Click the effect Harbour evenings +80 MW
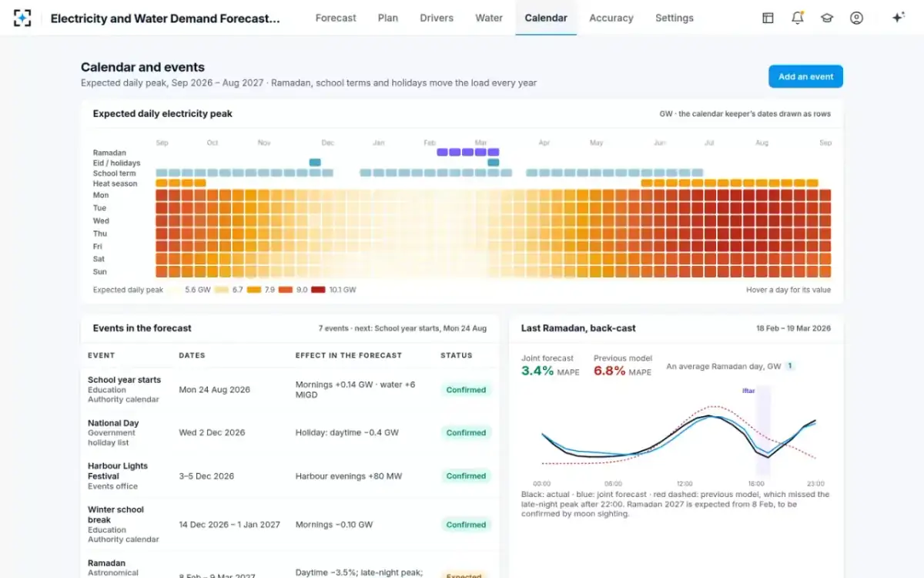The image size is (924, 578). (x=349, y=476)
